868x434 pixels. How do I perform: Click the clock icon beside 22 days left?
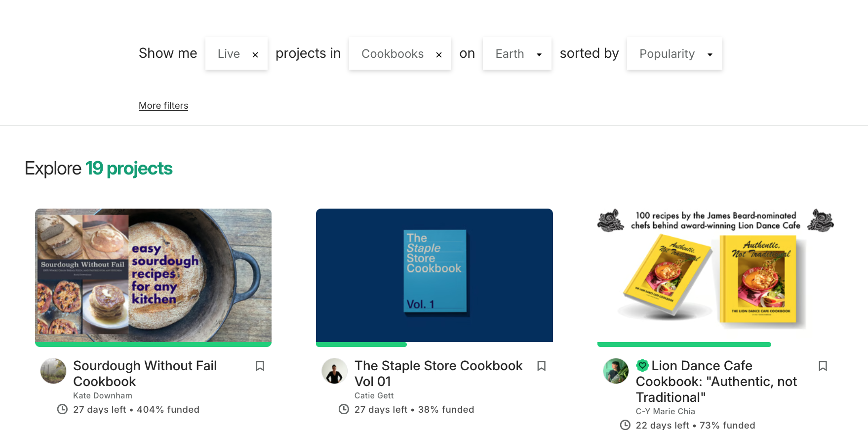coord(625,425)
